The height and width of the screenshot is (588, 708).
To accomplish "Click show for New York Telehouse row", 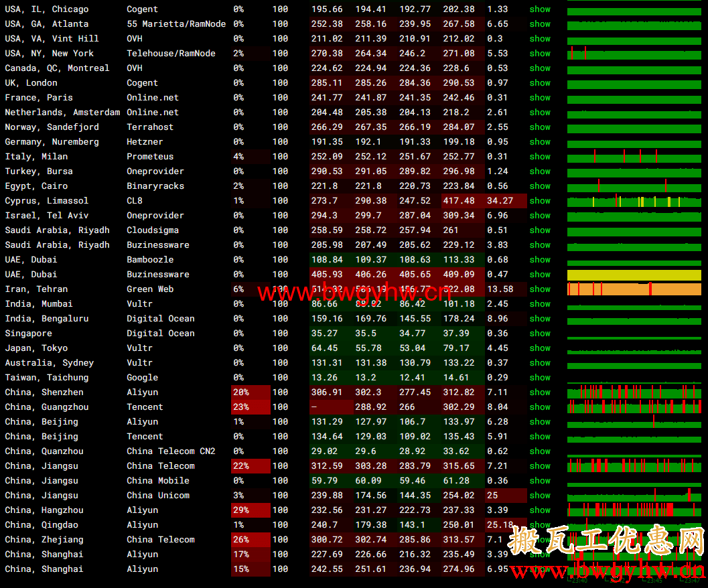I will point(540,54).
